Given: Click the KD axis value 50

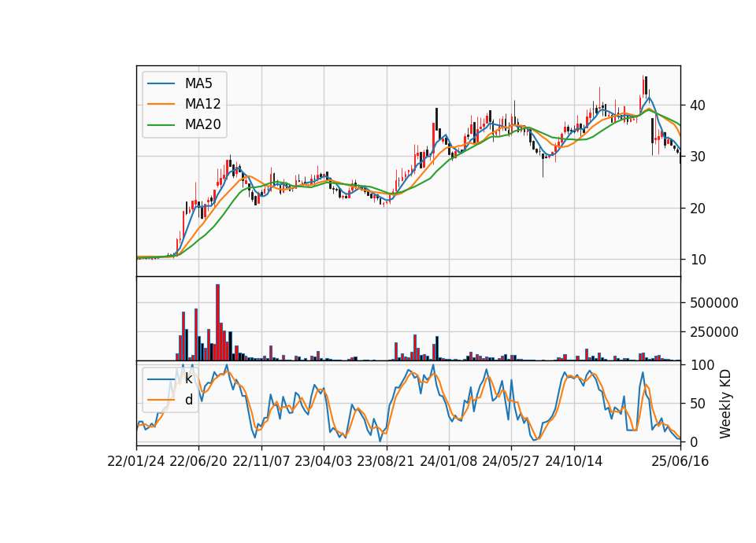Looking at the screenshot, I should coord(698,404).
